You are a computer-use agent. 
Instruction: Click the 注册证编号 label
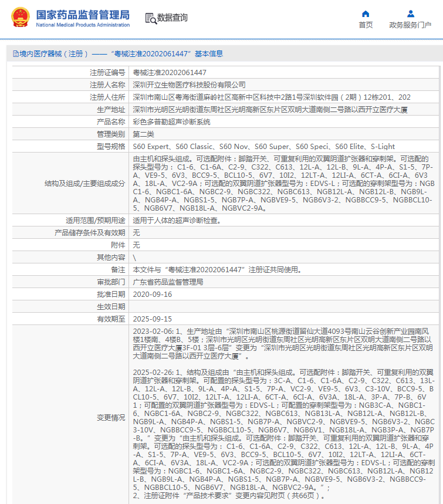(x=107, y=73)
